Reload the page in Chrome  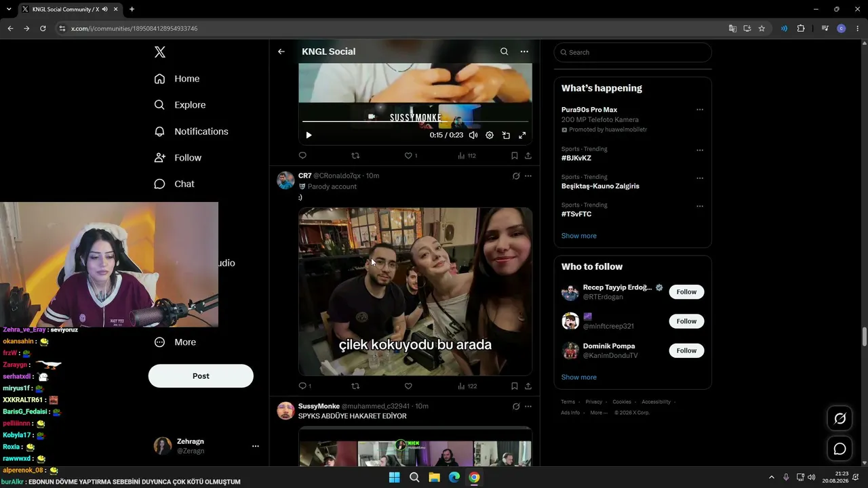(x=43, y=28)
